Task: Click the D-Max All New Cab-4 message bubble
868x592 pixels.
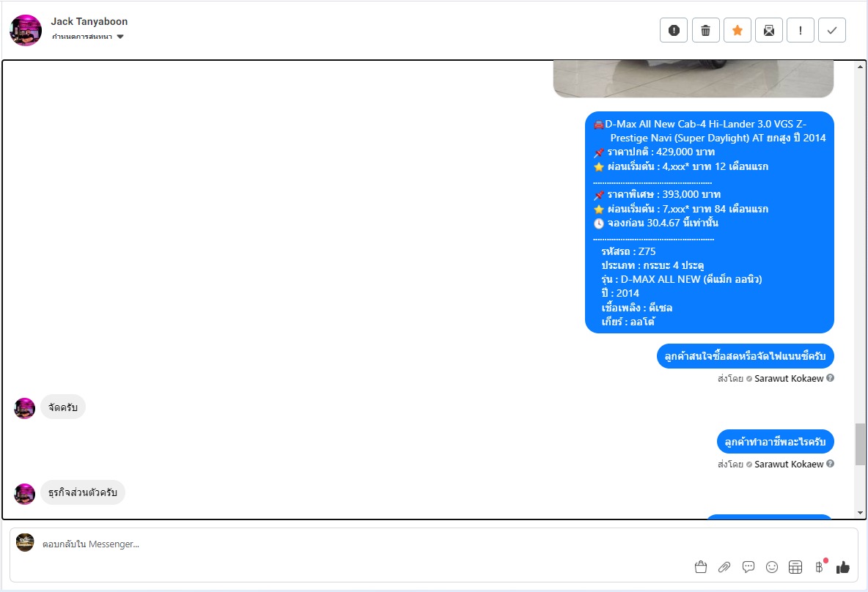Action: click(x=710, y=223)
